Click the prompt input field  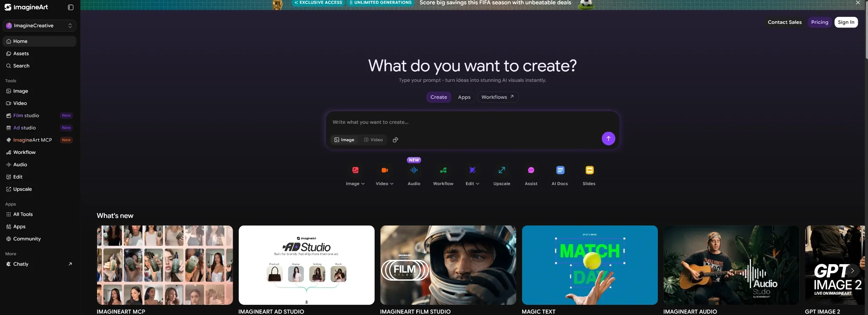coord(472,122)
